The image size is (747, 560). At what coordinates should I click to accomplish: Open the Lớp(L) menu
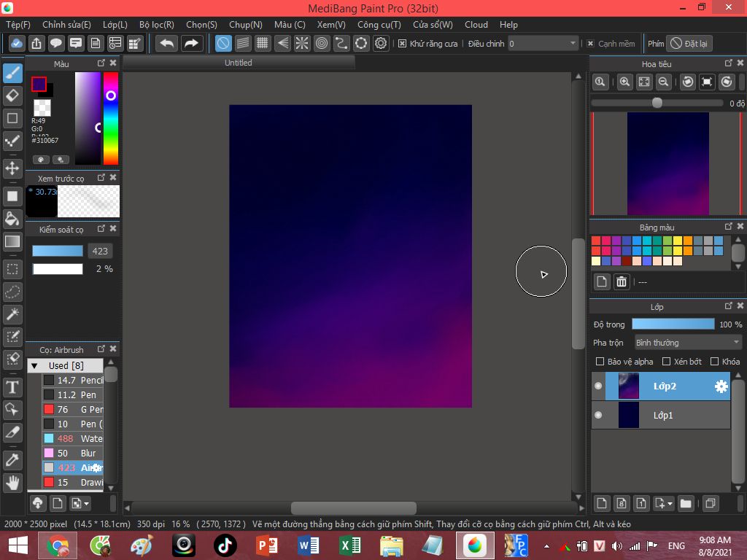point(115,25)
